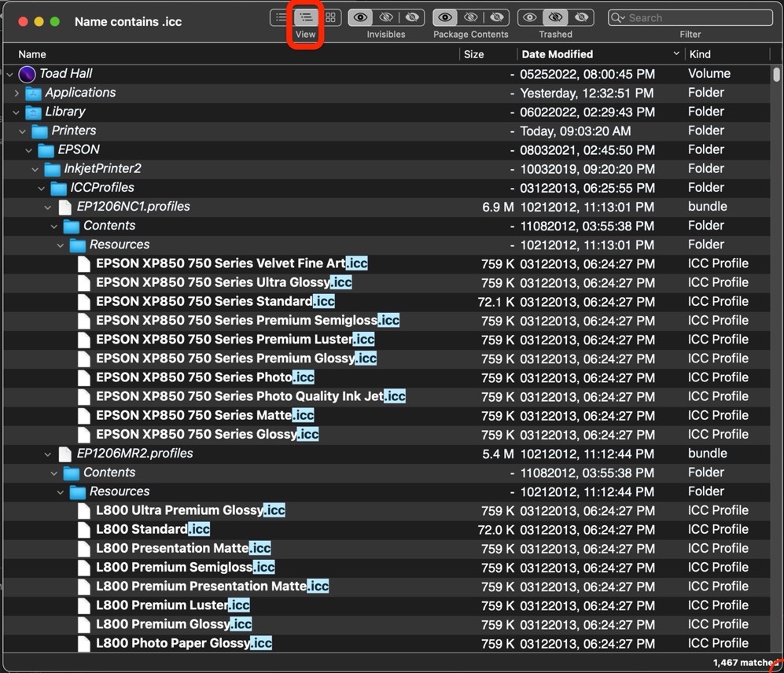Select the hierarchical list View icon
The image size is (784, 673).
(305, 17)
